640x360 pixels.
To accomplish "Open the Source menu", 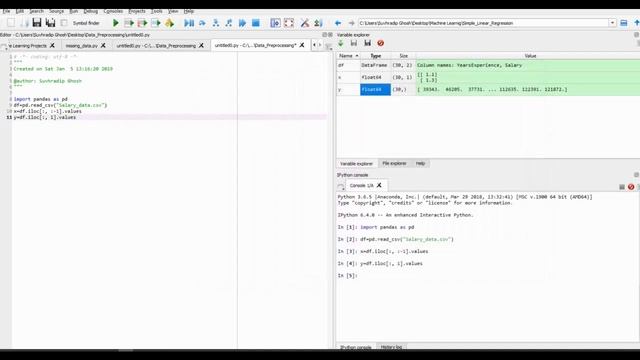I will [x=56, y=11].
